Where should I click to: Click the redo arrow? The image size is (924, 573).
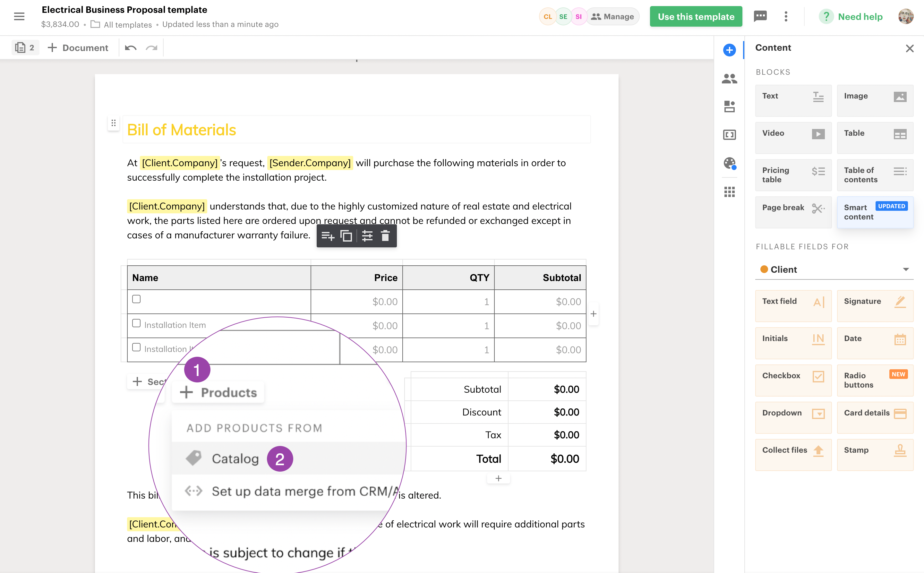pos(152,48)
